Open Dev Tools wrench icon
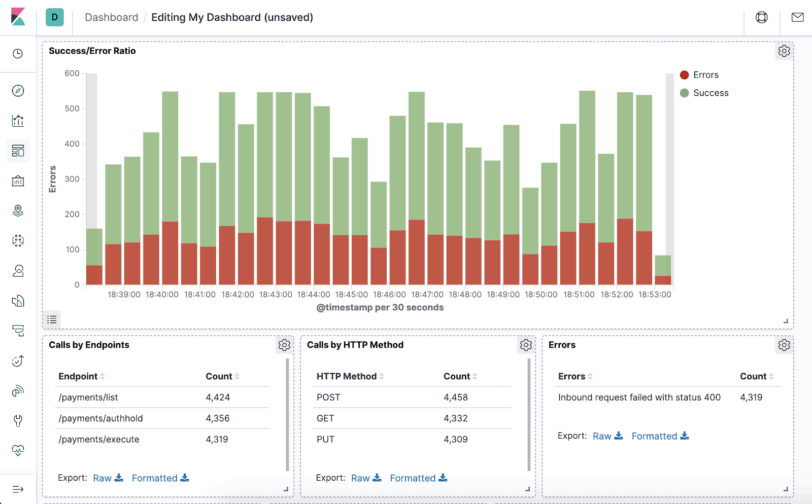The height and width of the screenshot is (504, 812). coord(18,420)
